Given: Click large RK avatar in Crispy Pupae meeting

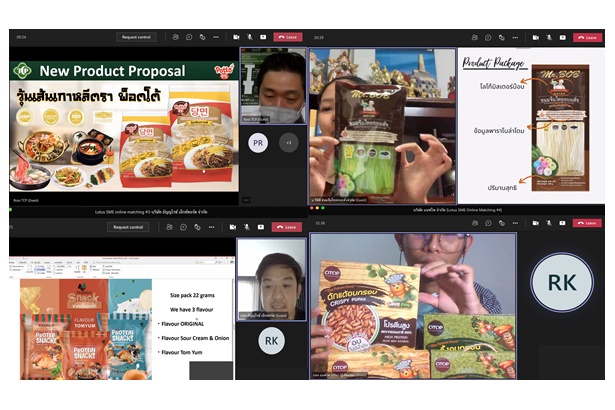Looking at the screenshot, I should [562, 282].
